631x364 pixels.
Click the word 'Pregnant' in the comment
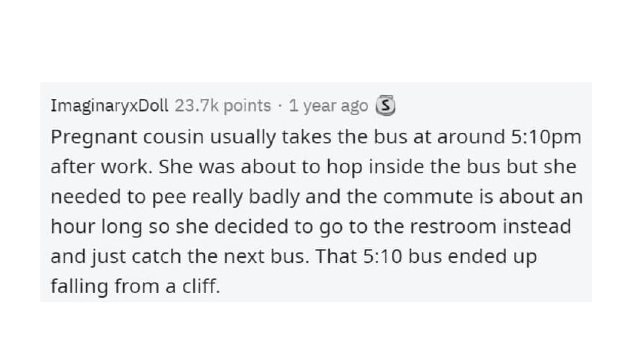pos(94,136)
